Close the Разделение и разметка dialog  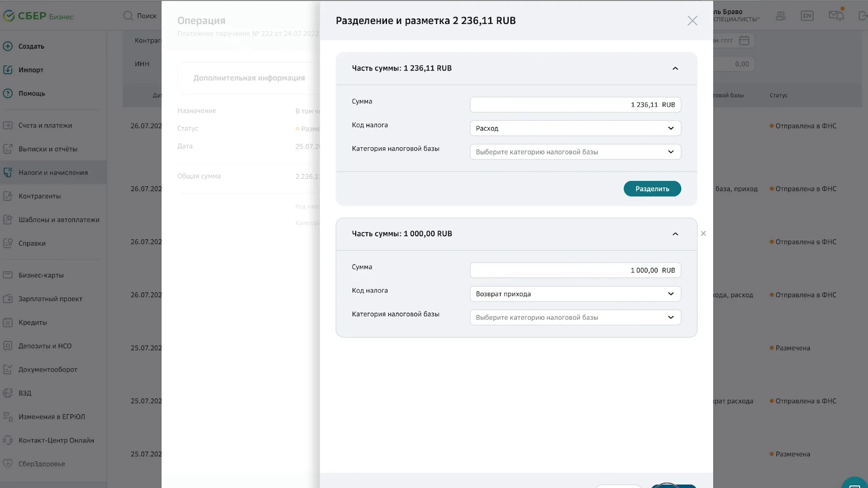[x=692, y=21]
